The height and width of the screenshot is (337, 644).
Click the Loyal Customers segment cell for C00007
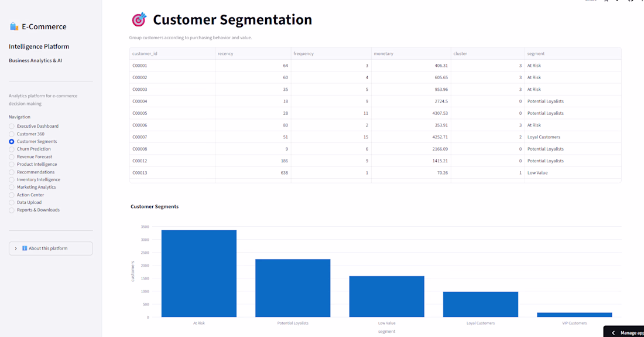(x=573, y=137)
